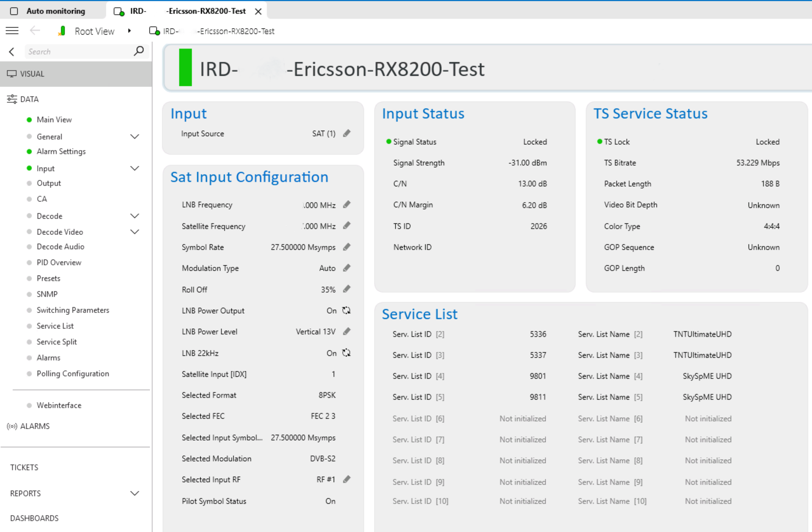Image resolution: width=812 pixels, height=532 pixels.
Task: Click the TS ID 2026 value
Action: pos(538,226)
